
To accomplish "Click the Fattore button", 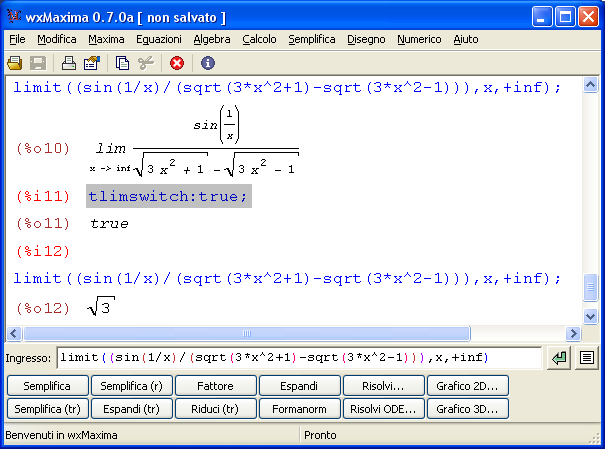I will pyautogui.click(x=216, y=386).
